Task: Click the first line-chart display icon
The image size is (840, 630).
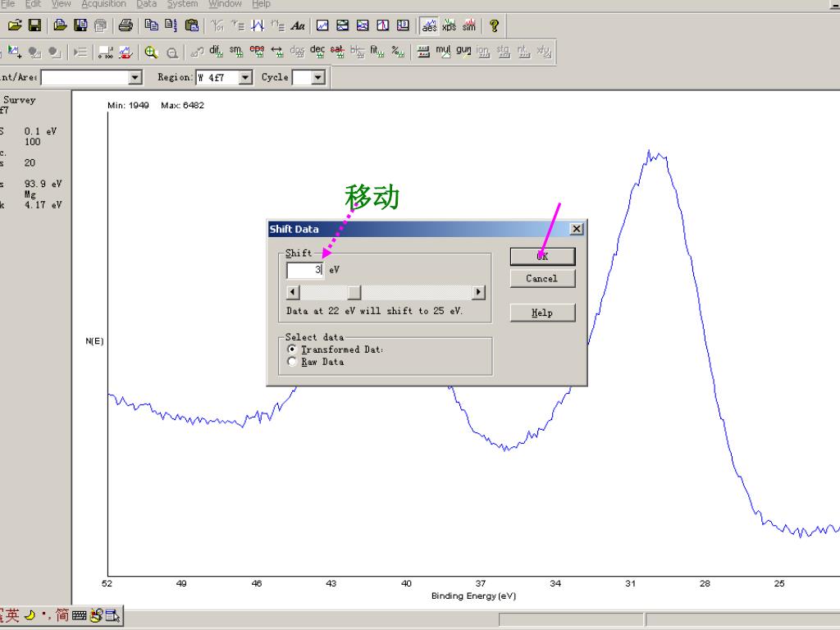Action: [322, 25]
